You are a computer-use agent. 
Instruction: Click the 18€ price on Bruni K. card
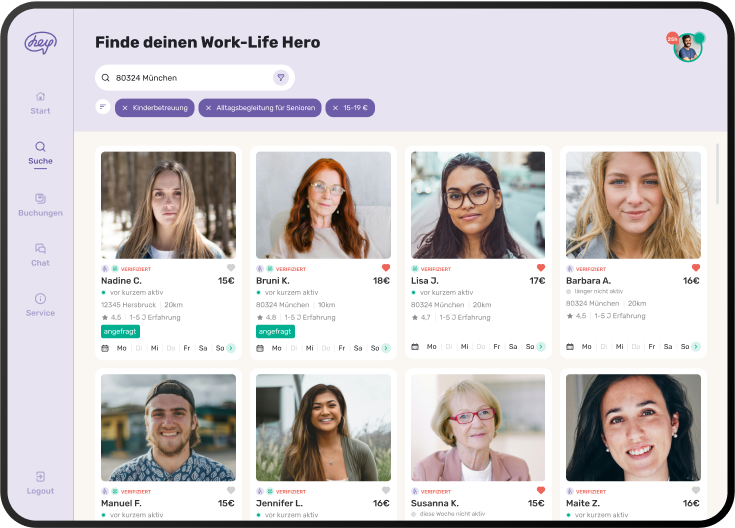[381, 281]
